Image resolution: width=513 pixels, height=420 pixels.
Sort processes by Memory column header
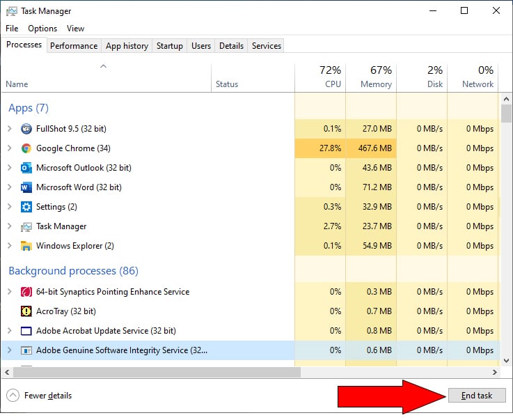tap(371, 77)
